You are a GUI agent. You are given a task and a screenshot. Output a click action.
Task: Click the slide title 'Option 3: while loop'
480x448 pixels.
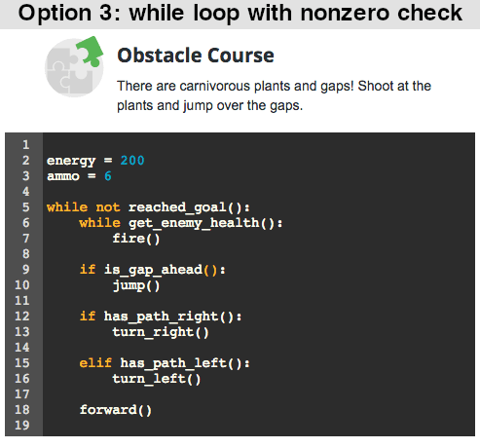click(240, 13)
